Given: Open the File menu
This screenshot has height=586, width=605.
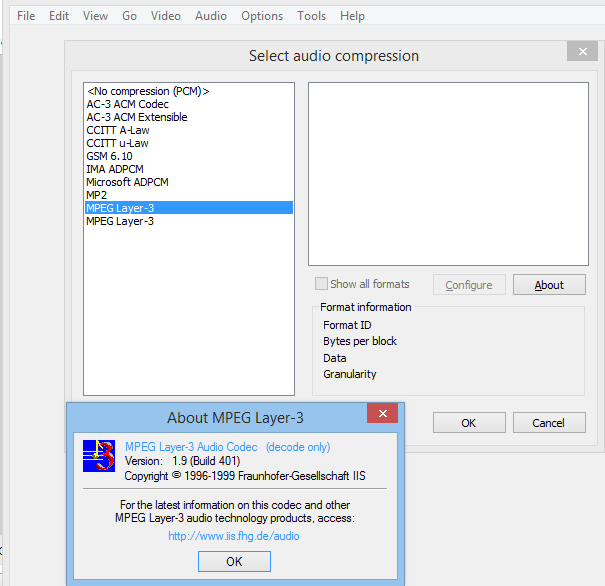Looking at the screenshot, I should (x=26, y=16).
